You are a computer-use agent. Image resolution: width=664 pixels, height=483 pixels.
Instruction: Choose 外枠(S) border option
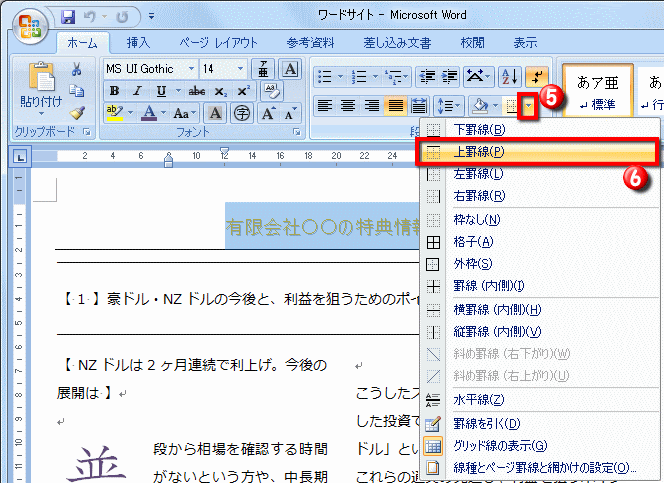540,264
